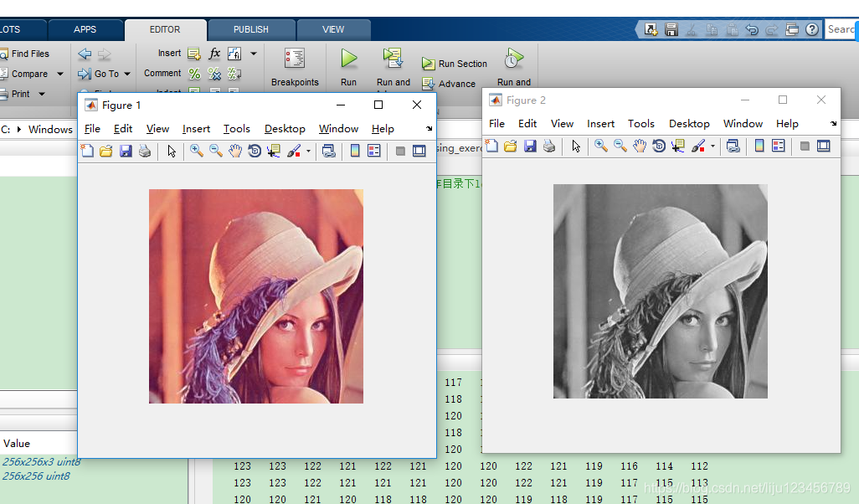Open Insert menu in Figure 1
The image size is (859, 504).
pyautogui.click(x=196, y=129)
